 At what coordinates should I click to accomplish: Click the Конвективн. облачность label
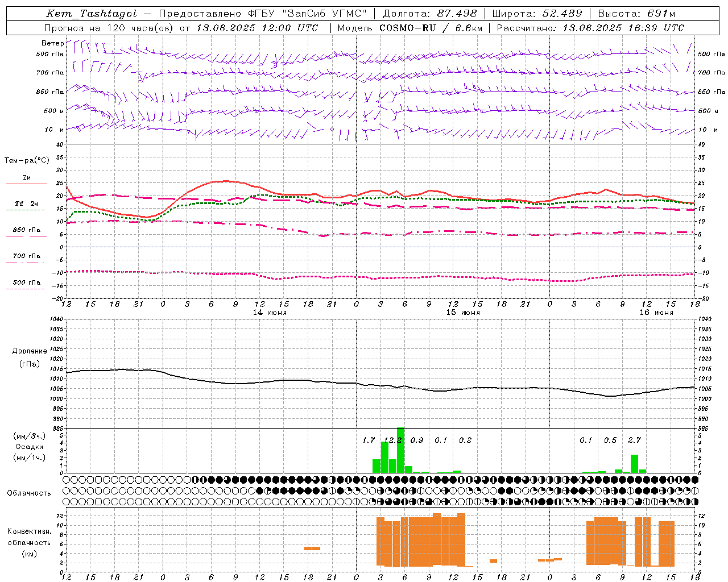(x=29, y=537)
